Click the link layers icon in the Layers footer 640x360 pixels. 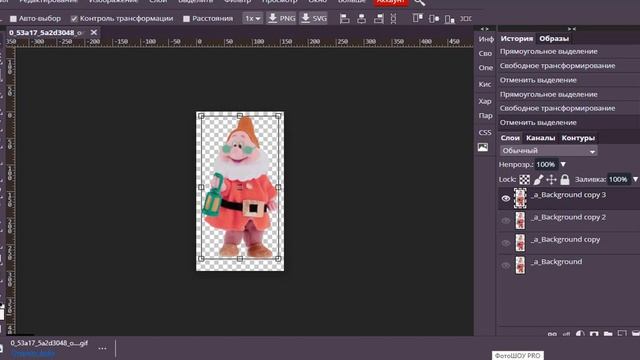tap(552, 334)
